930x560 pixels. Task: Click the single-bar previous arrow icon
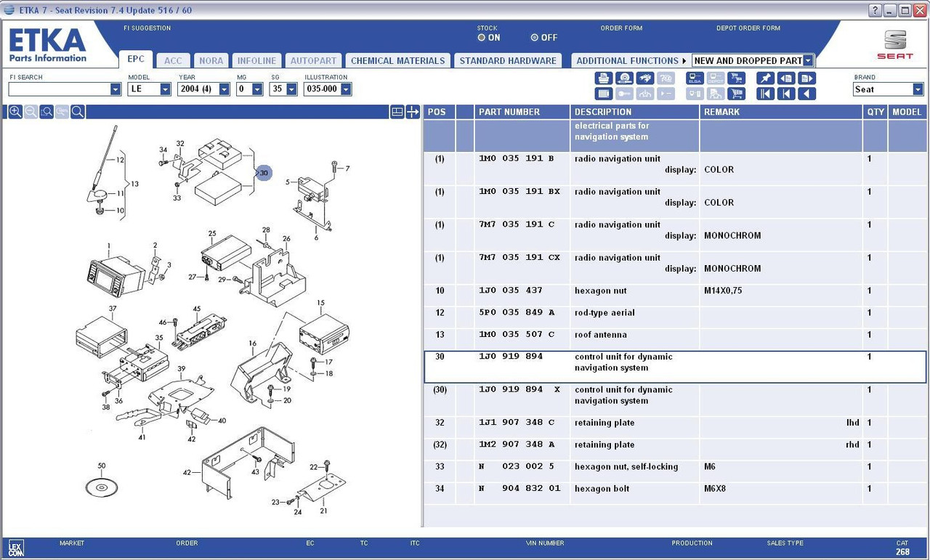[x=785, y=94]
